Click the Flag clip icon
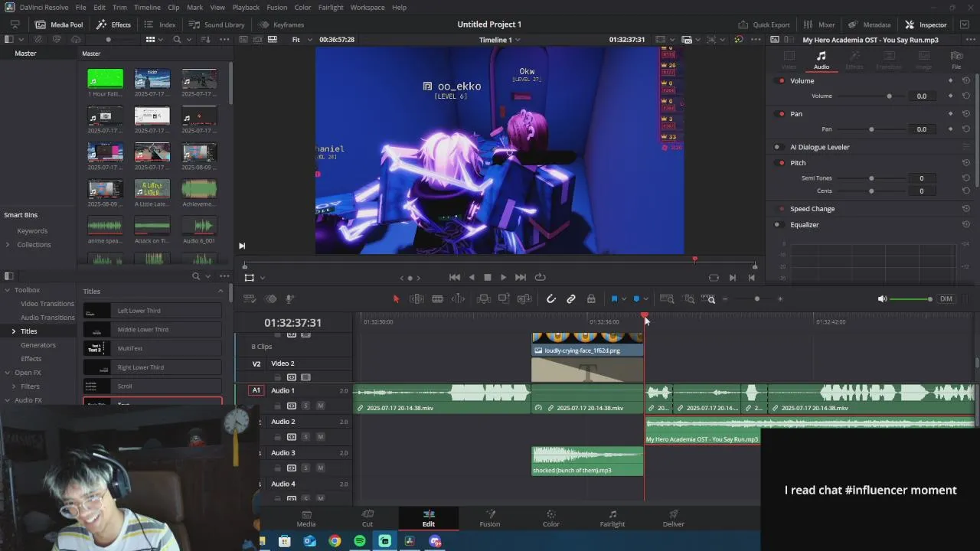The image size is (980, 551). click(614, 299)
